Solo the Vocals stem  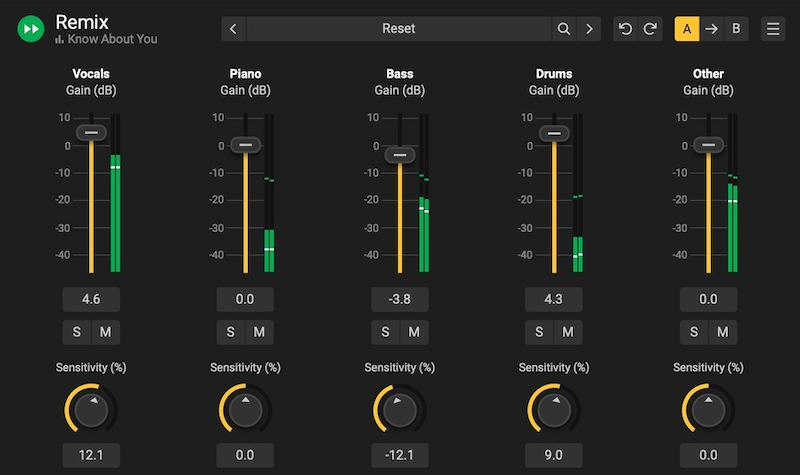tap(77, 332)
